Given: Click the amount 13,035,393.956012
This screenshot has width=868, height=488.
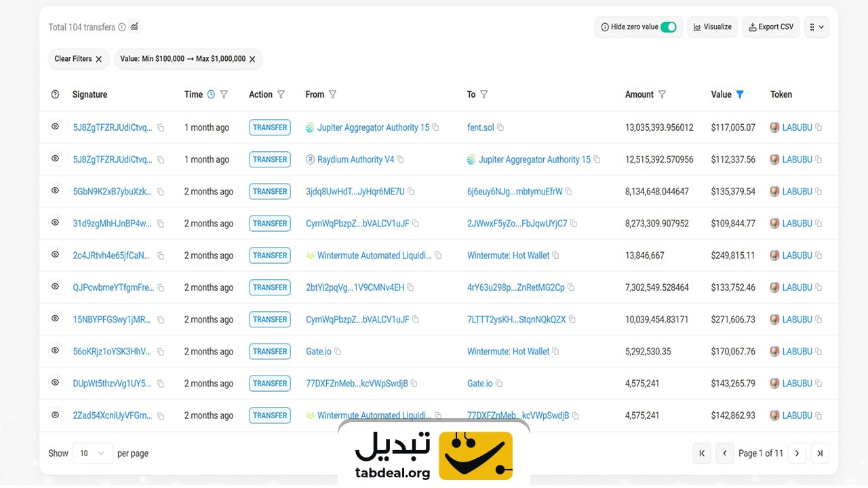Looking at the screenshot, I should [659, 127].
